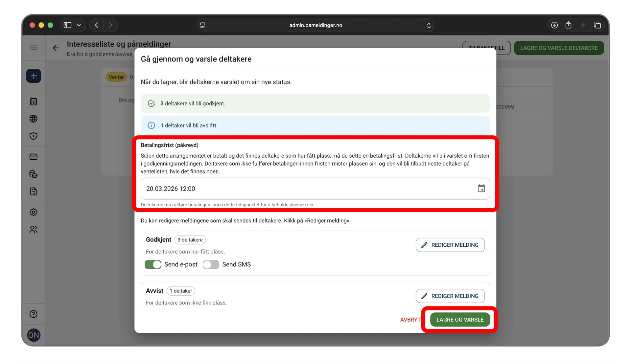Edit message for Godkjent participants
631x364 pixels.
click(x=450, y=245)
